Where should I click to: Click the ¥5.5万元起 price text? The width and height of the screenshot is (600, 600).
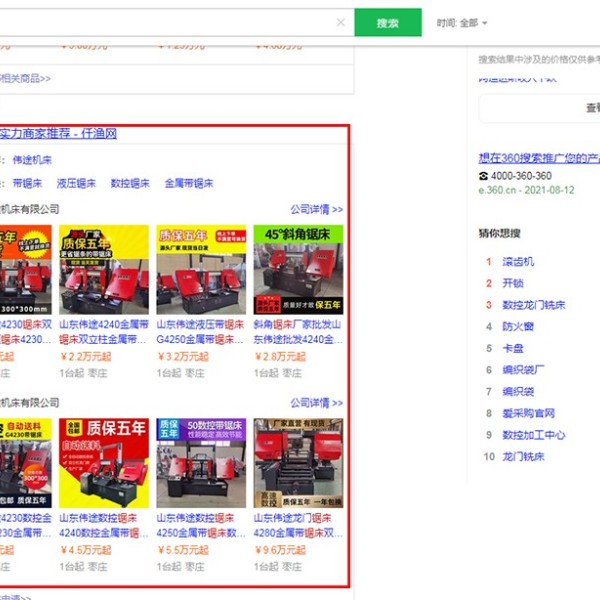point(183,550)
